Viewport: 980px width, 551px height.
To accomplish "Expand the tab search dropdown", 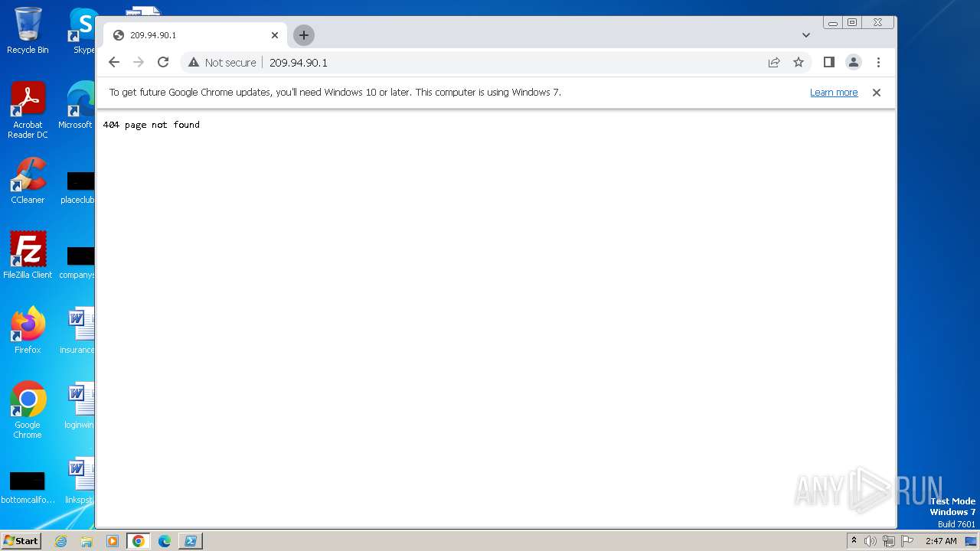I will (806, 35).
